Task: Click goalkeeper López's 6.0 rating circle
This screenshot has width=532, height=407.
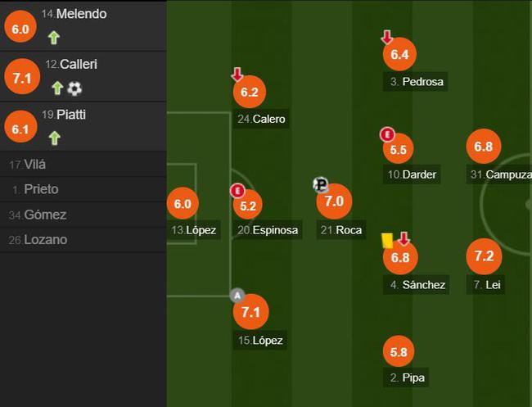Action: tap(183, 205)
